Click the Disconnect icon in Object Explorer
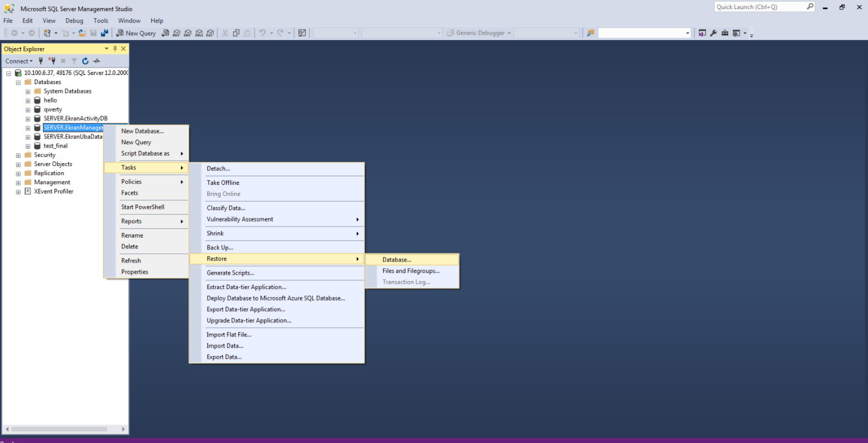The image size is (868, 443). (x=52, y=61)
